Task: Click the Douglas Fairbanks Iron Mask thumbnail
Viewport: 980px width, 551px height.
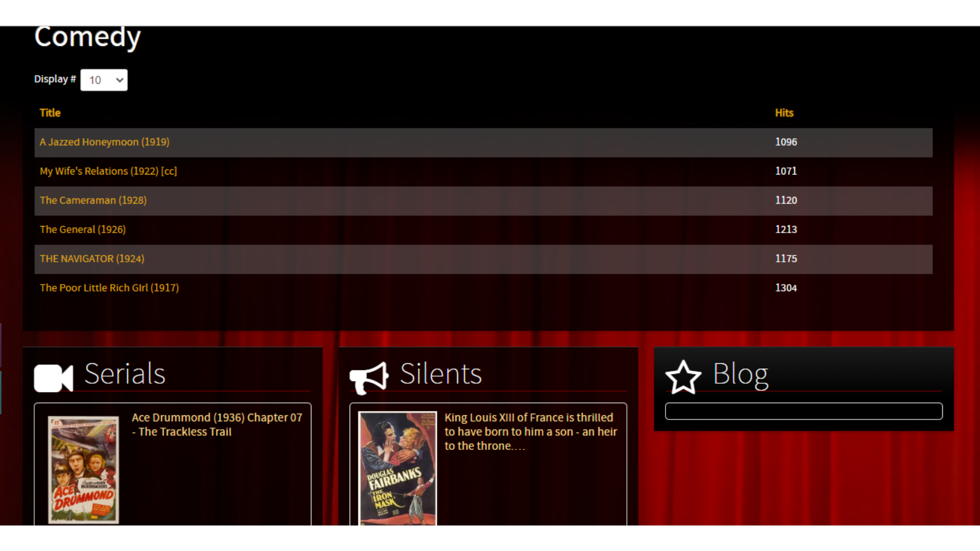Action: pos(397,467)
